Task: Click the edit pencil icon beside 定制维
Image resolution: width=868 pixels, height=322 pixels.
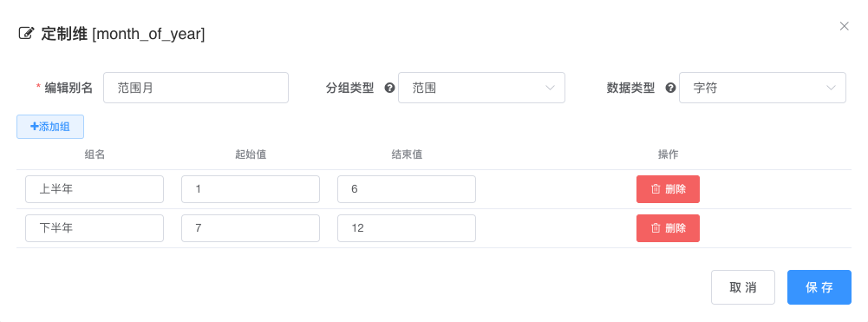Action: click(x=26, y=33)
